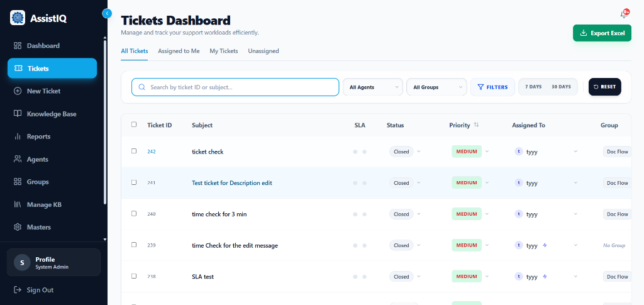Open ticket ID 242 link
Screen dimensions: 644x305
pyautogui.click(x=152, y=152)
